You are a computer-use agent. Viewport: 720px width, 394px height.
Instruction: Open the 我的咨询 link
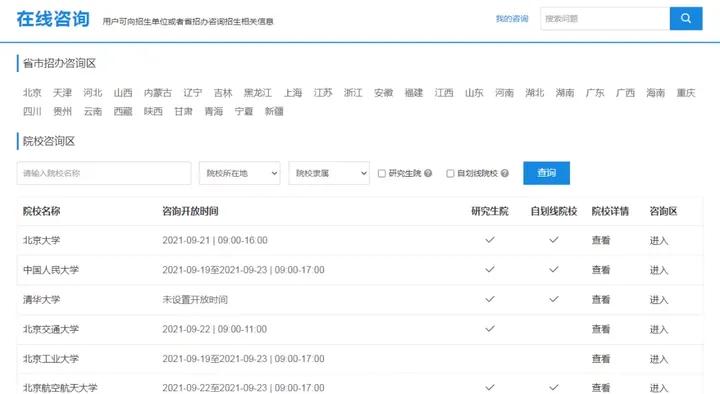[512, 19]
